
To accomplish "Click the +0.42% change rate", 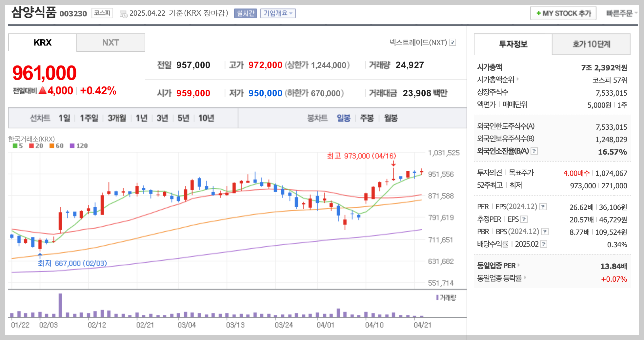I will 98,91.
